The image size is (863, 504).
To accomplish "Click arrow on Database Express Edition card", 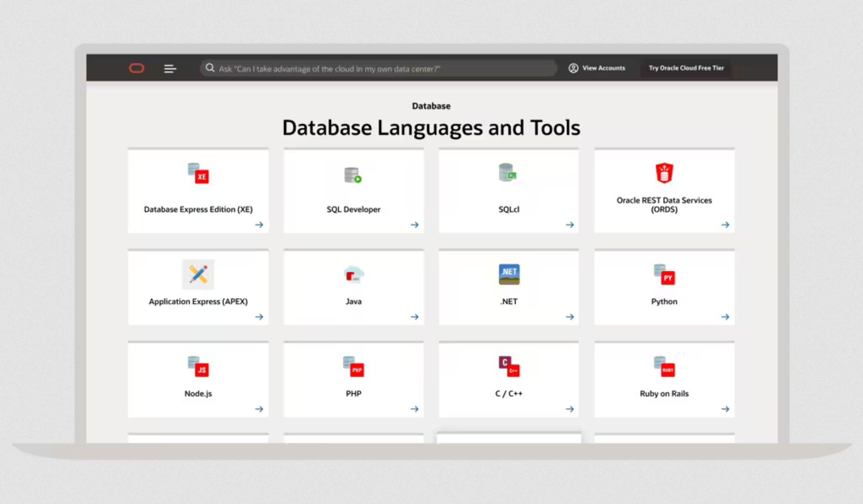I will pos(259,225).
